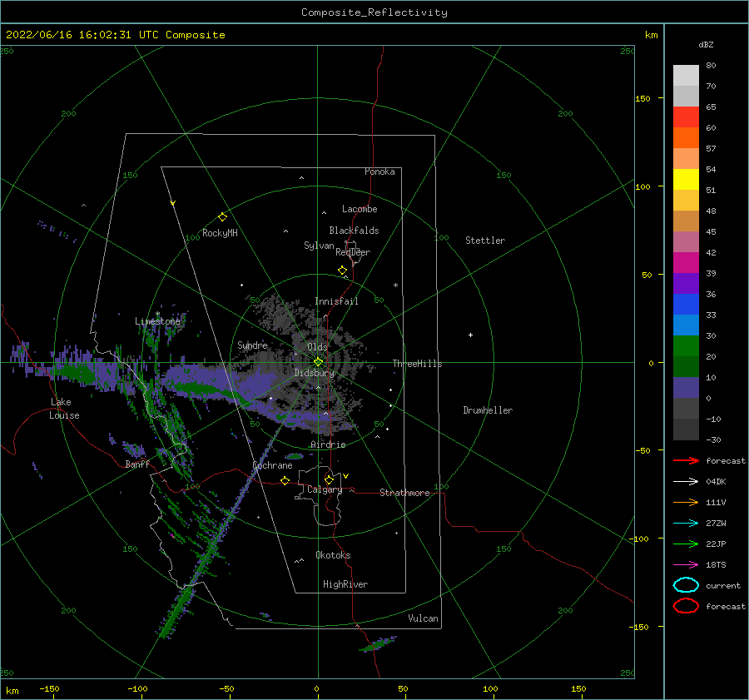749x700 pixels.
Task: Select the blue 33-36 dBZ color swatch
Action: [686, 304]
